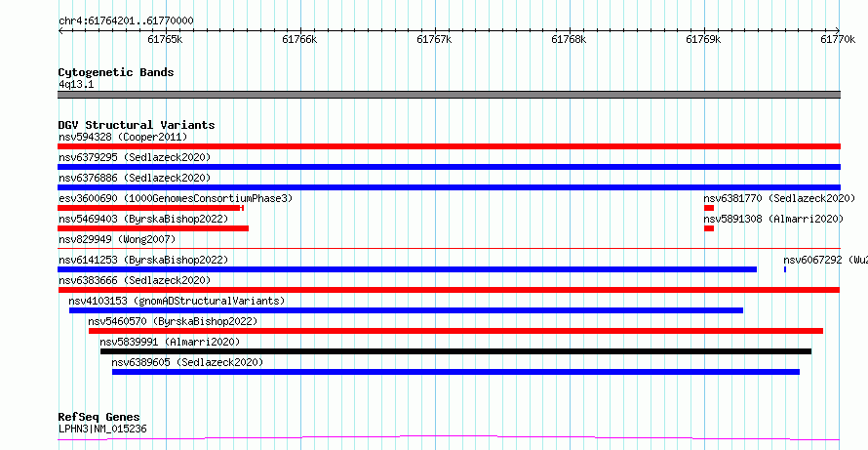
Task: Open the nsv6379295 (Sedlazeck2020) label
Action: tap(135, 157)
